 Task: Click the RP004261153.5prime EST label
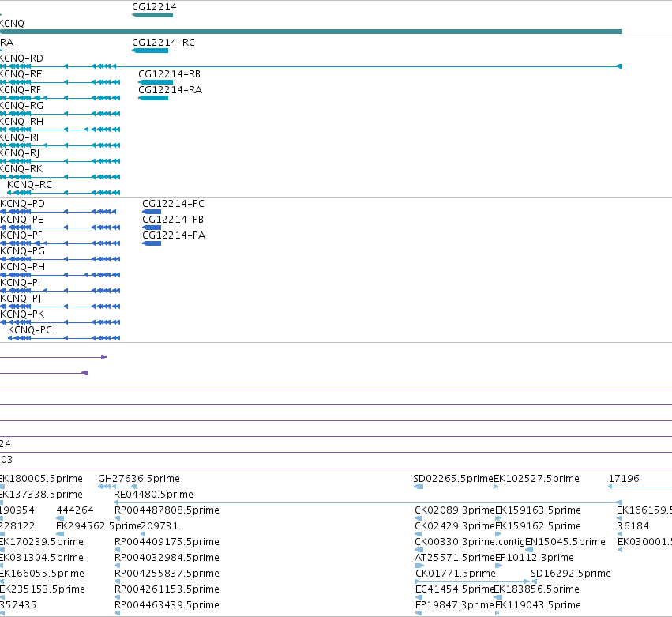click(167, 589)
